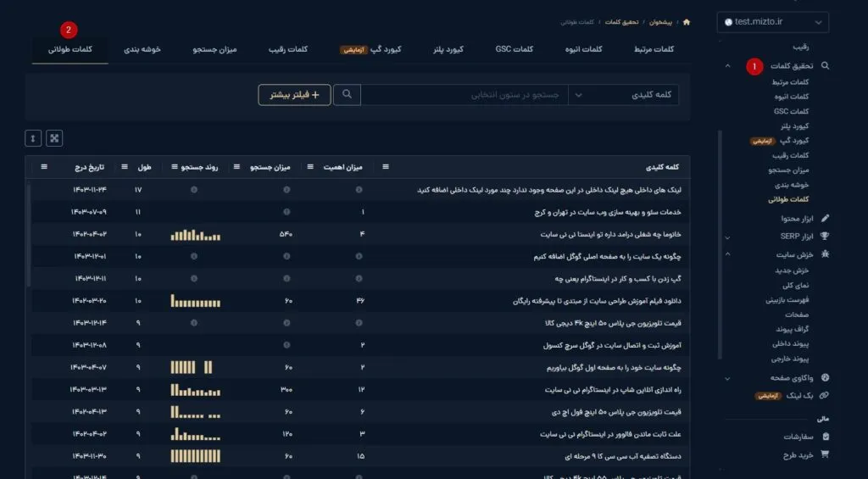The width and height of the screenshot is (868, 479).
Task: Click importance info icon in لینک های داخلی row
Action: point(359,189)
